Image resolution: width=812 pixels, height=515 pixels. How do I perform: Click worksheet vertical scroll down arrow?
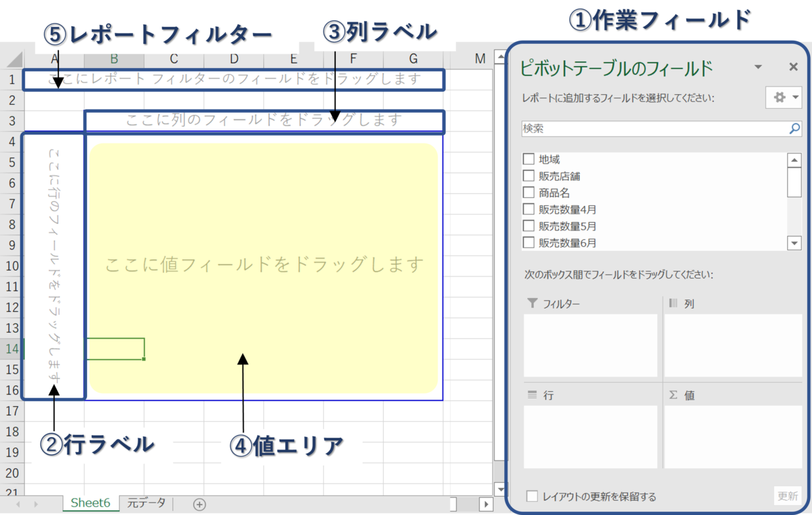(x=501, y=489)
